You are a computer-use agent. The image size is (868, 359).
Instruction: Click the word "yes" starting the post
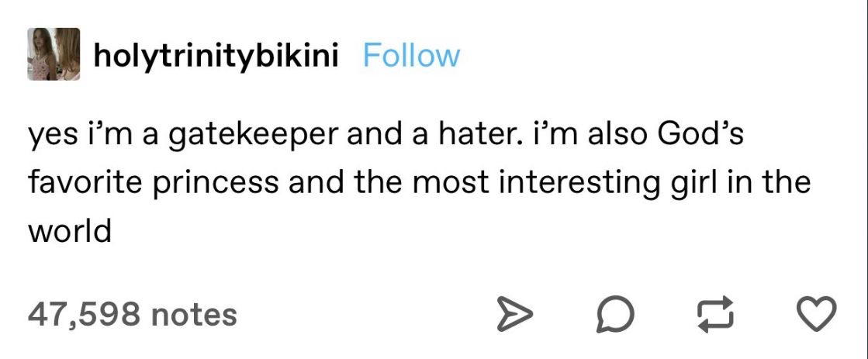coord(48,136)
